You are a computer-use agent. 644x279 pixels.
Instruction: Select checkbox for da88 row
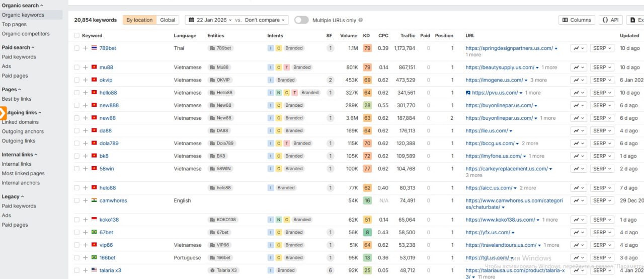coord(76,130)
